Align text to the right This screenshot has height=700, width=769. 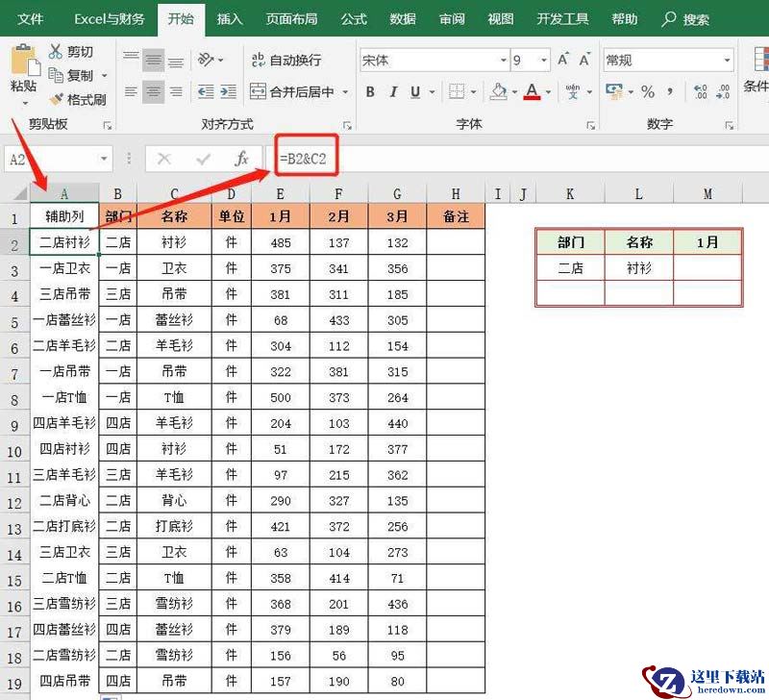(x=176, y=91)
